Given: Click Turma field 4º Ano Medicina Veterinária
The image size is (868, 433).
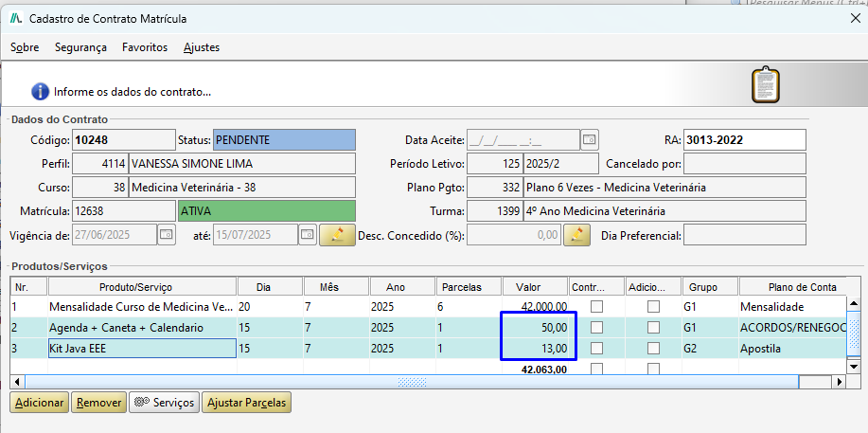Looking at the screenshot, I should point(664,211).
